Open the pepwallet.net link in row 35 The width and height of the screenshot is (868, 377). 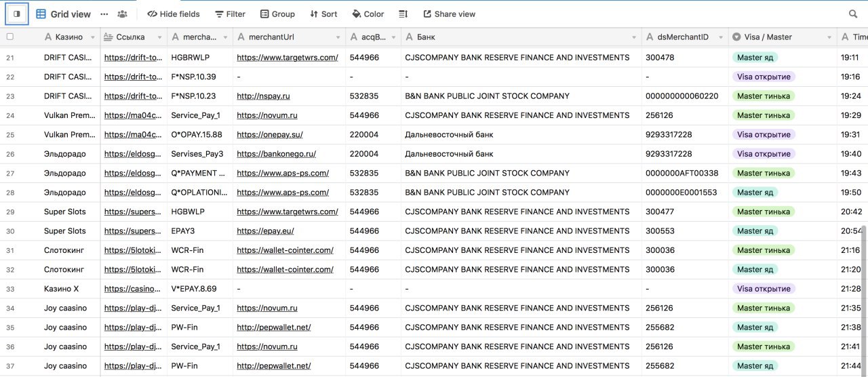click(x=274, y=328)
